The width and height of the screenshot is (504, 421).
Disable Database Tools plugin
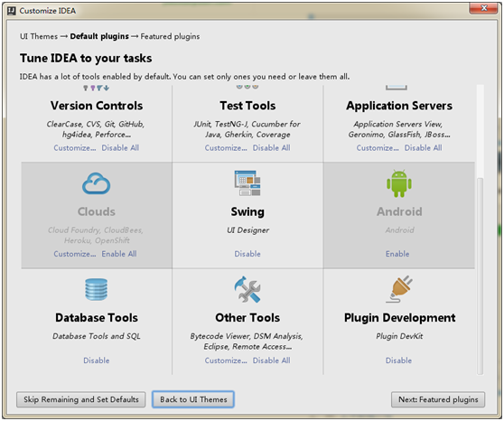coord(97,360)
